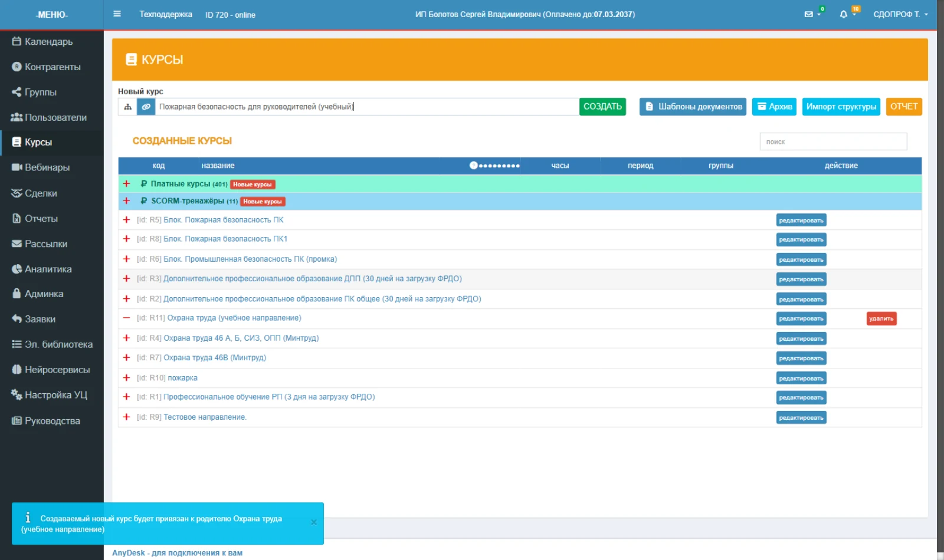
Task: Click the hierarchy structure icon beside course name field
Action: click(127, 107)
